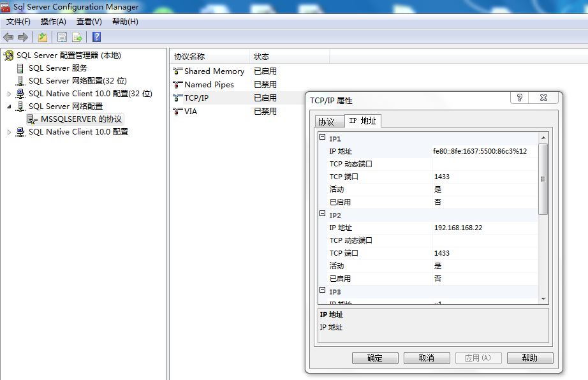Click the 取消 button

coord(427,358)
